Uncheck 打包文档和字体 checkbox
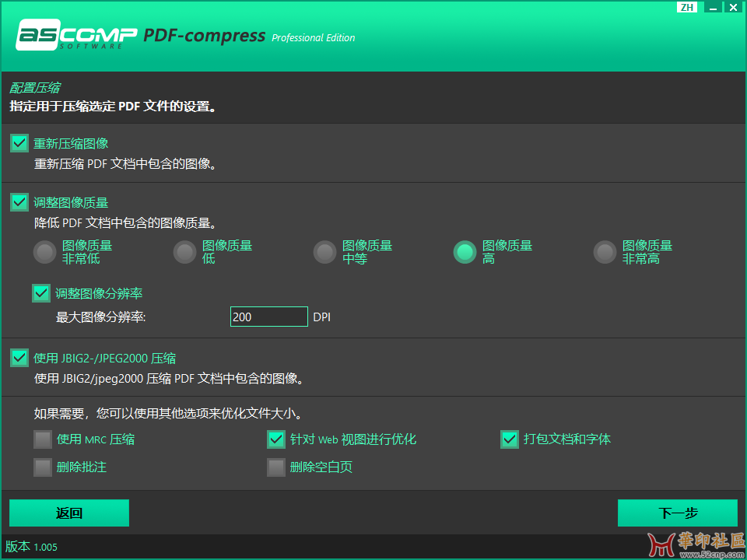This screenshot has width=747, height=560. (x=510, y=439)
